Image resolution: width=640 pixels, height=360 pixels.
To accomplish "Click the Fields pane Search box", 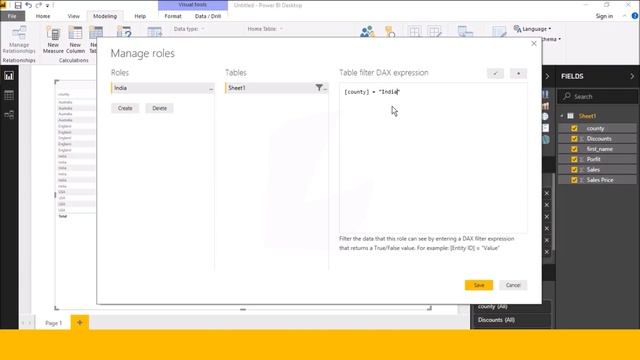I will tap(597, 96).
